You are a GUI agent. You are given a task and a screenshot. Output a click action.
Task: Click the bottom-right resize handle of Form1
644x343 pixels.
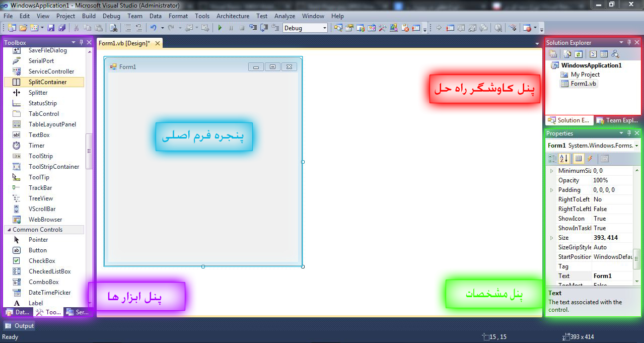pyautogui.click(x=303, y=266)
